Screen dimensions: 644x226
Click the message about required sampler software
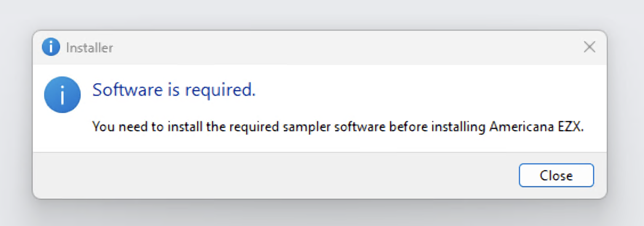coord(338,127)
